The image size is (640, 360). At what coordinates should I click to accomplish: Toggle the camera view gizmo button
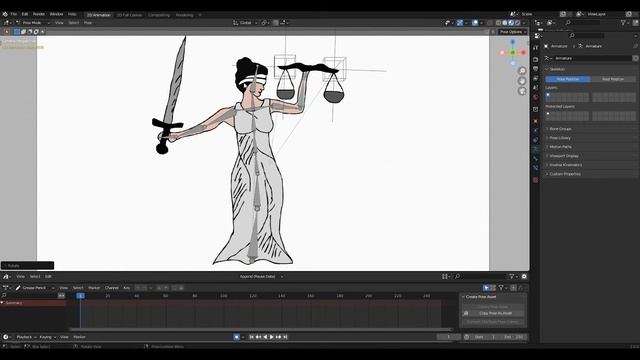(x=522, y=91)
